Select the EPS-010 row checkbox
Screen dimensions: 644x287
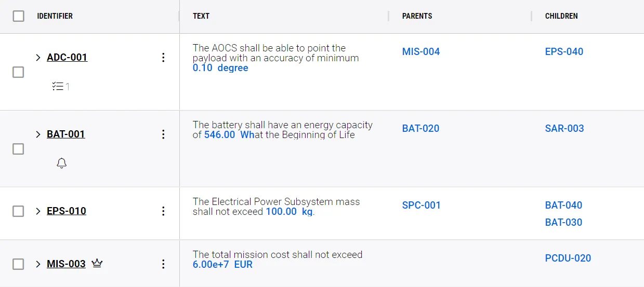click(18, 211)
